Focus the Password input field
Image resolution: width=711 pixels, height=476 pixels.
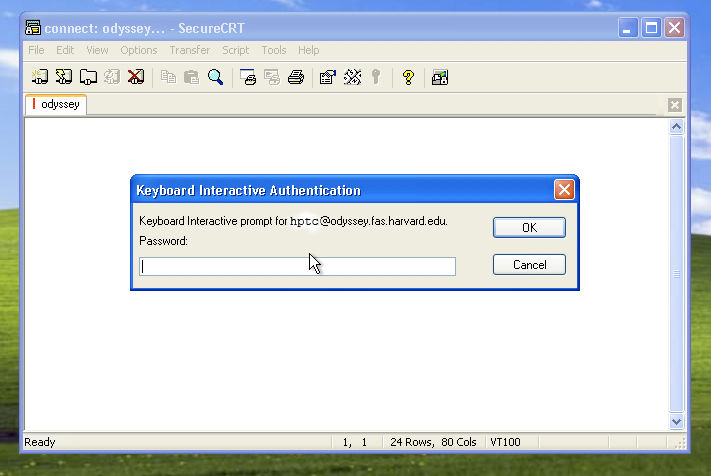tap(297, 267)
